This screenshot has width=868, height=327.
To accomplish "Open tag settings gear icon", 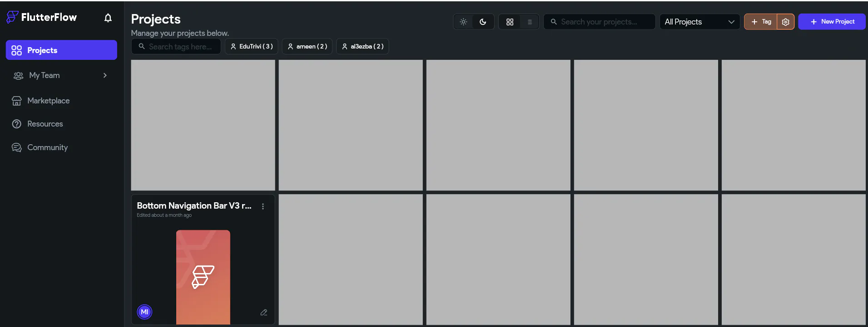I will pos(785,22).
